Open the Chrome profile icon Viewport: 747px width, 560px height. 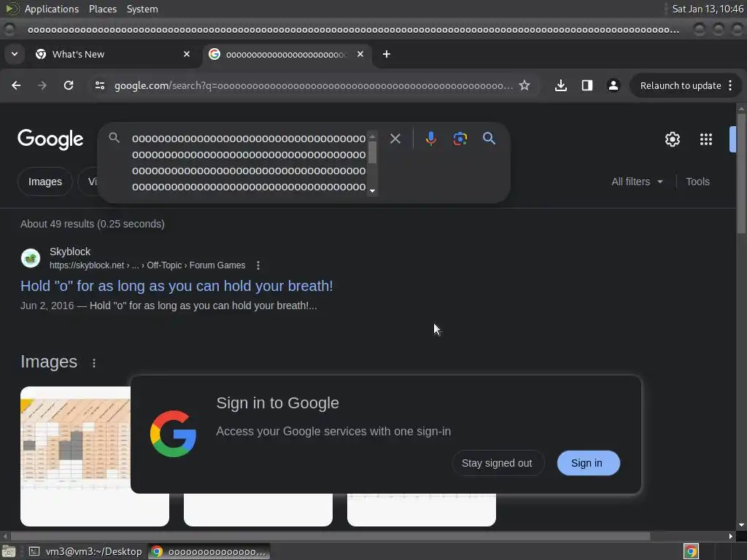pos(613,86)
